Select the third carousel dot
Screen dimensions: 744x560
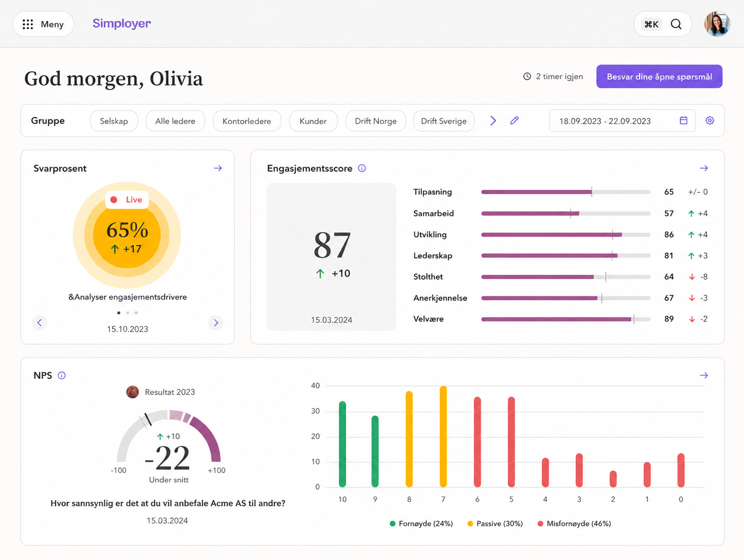point(136,313)
